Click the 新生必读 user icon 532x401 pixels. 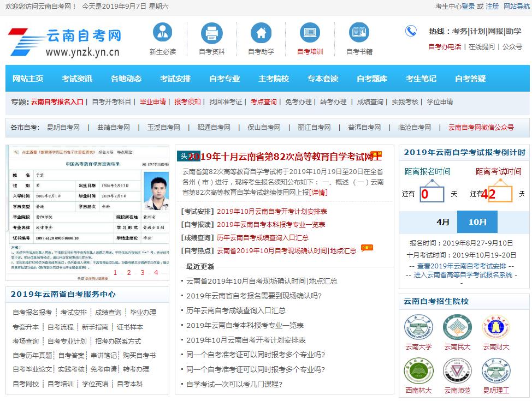[x=162, y=33]
